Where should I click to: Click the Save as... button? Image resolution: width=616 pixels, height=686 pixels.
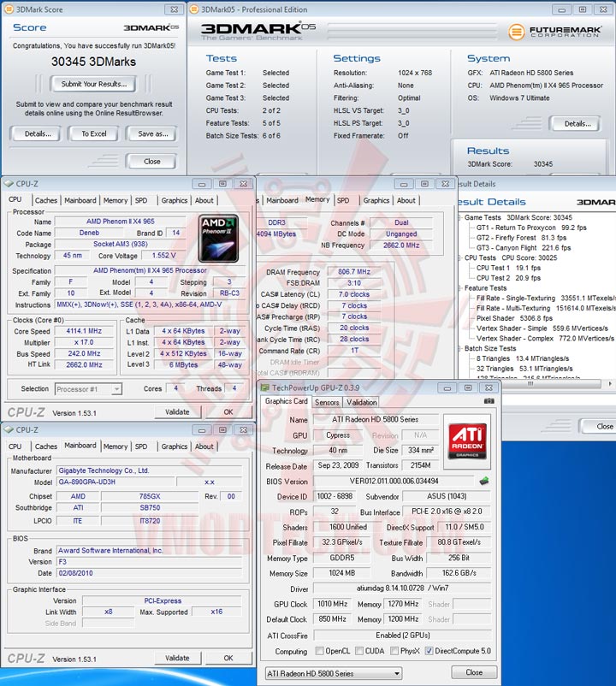152,133
